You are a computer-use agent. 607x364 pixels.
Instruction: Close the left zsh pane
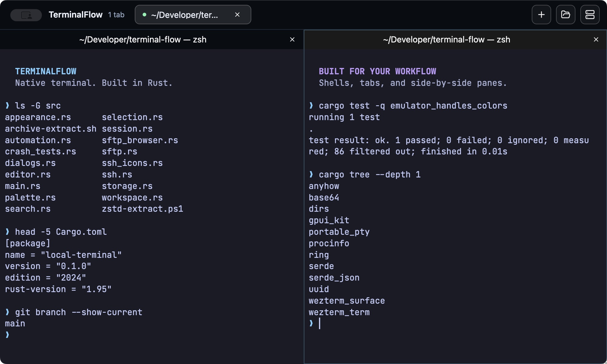click(x=292, y=39)
